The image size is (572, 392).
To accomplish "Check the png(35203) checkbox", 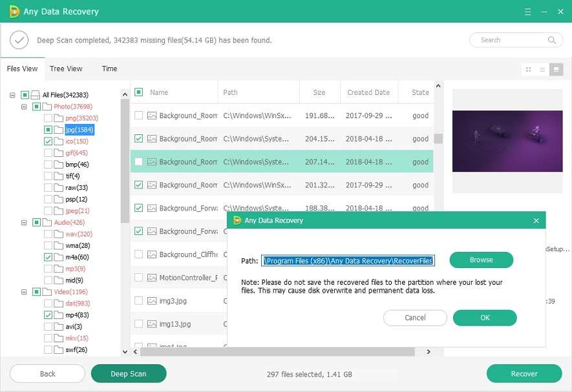I will click(48, 118).
